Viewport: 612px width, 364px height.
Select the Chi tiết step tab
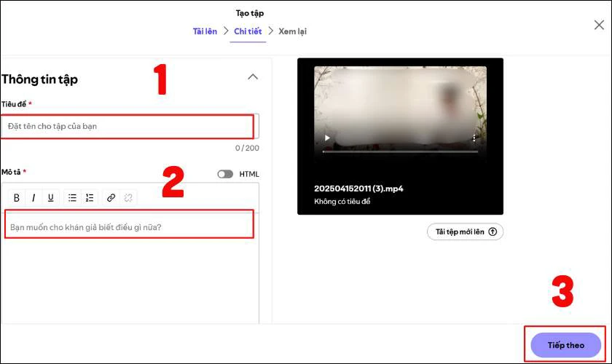tap(248, 31)
